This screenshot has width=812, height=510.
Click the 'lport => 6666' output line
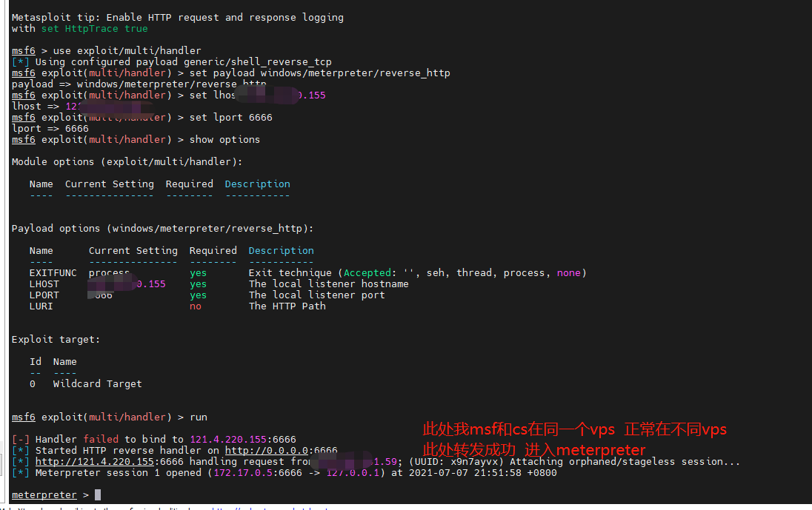[x=50, y=128]
